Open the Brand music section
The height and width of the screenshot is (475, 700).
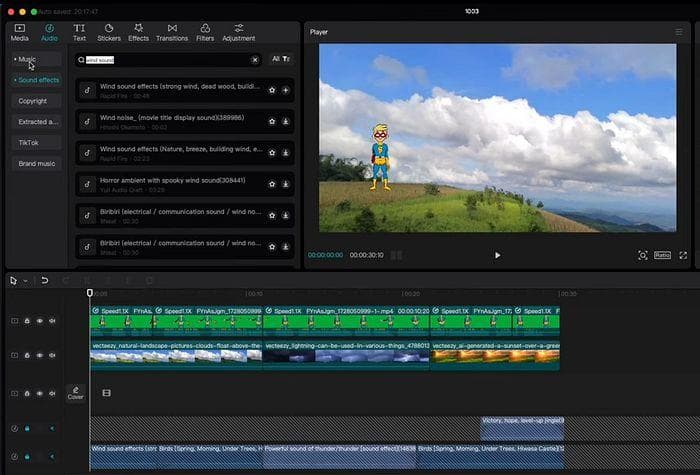click(36, 163)
